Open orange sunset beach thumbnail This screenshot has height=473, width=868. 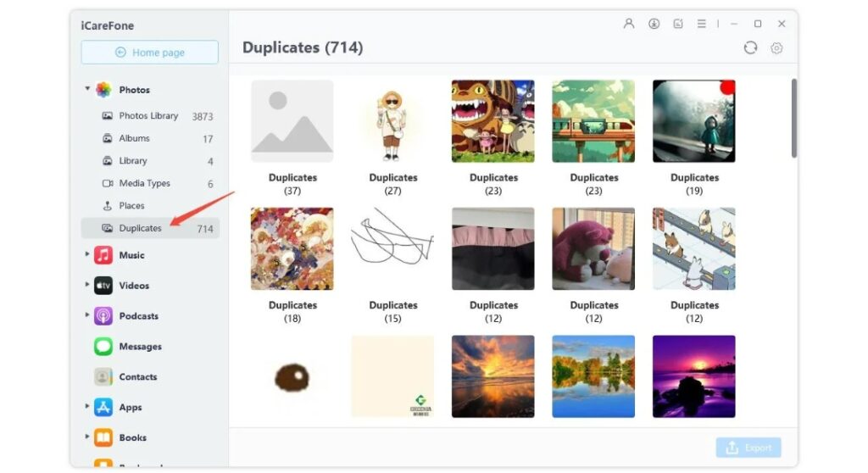493,376
